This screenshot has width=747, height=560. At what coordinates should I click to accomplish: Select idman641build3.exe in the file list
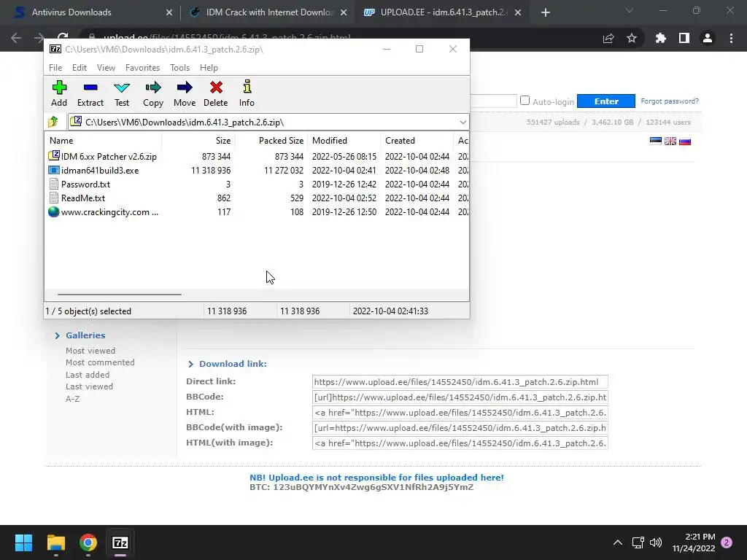(x=100, y=170)
